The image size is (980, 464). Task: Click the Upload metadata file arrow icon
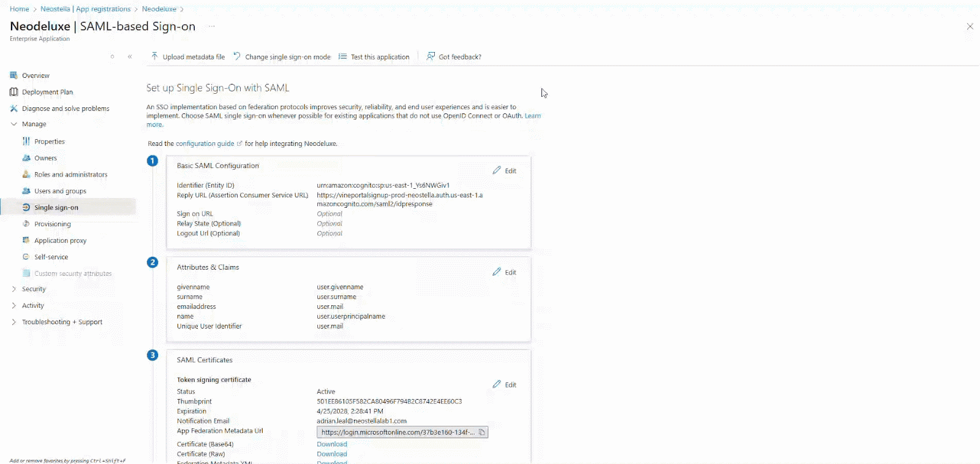point(154,56)
